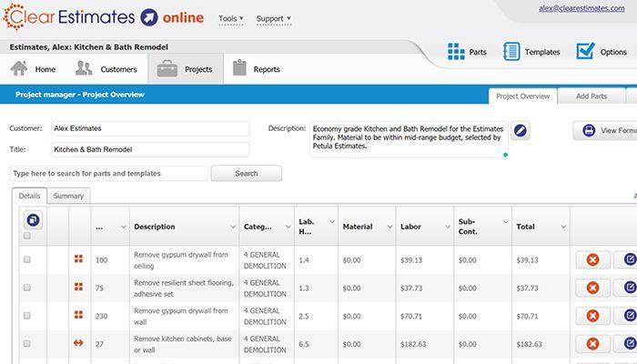Click the Customers people icon
Viewport: 637px width, 364px height.
coord(84,68)
